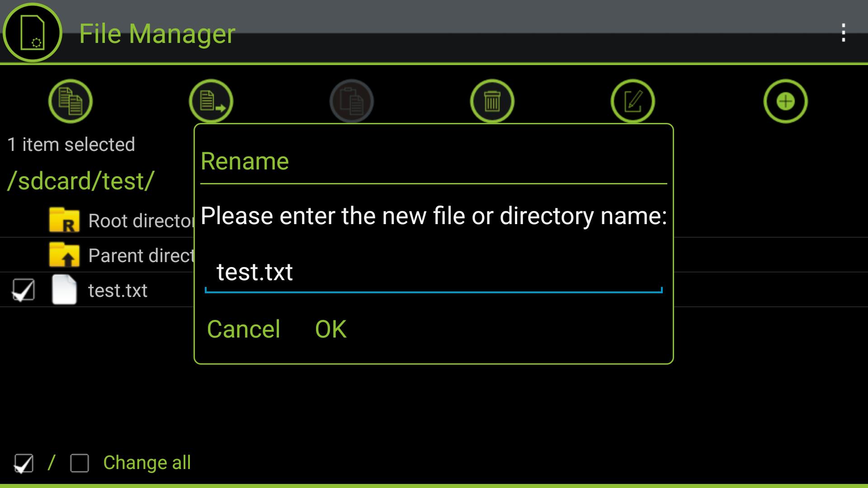Click the greyed-out Paste icon
The image size is (868, 488).
[352, 101]
